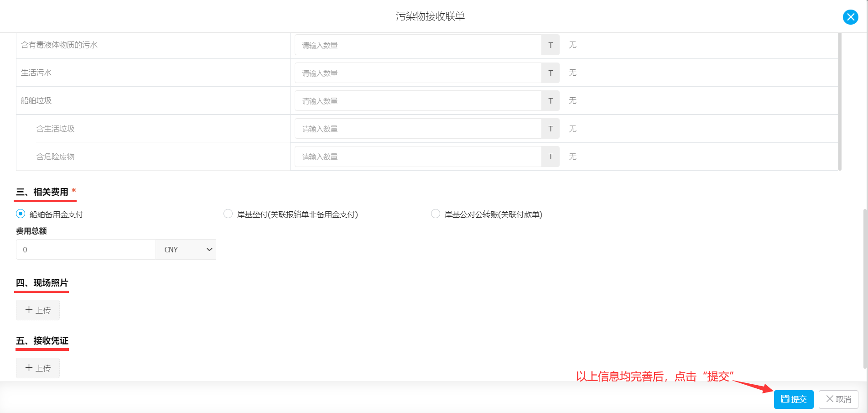The height and width of the screenshot is (413, 868).
Task: Click the 无 cell in 含危险废物 row
Action: 573,157
